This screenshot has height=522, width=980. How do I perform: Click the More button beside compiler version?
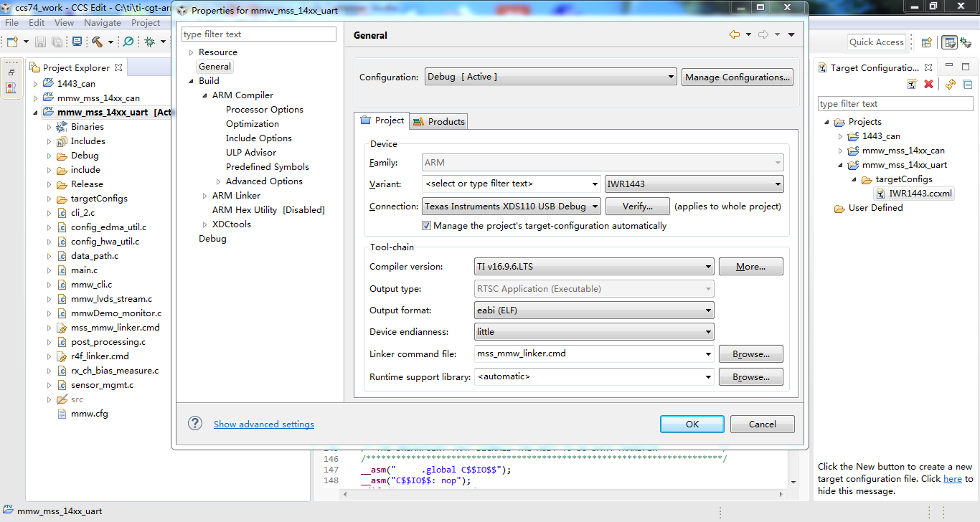(x=751, y=267)
